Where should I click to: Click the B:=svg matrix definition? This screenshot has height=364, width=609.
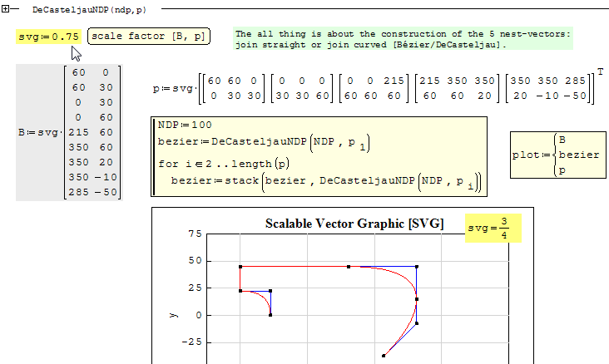[x=71, y=132]
